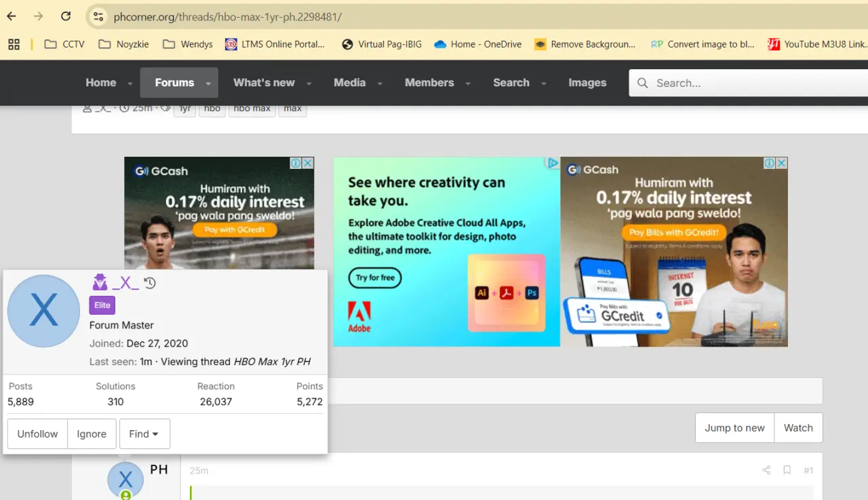868x500 pixels.
Task: Open Search in navigation bar
Action: point(511,83)
